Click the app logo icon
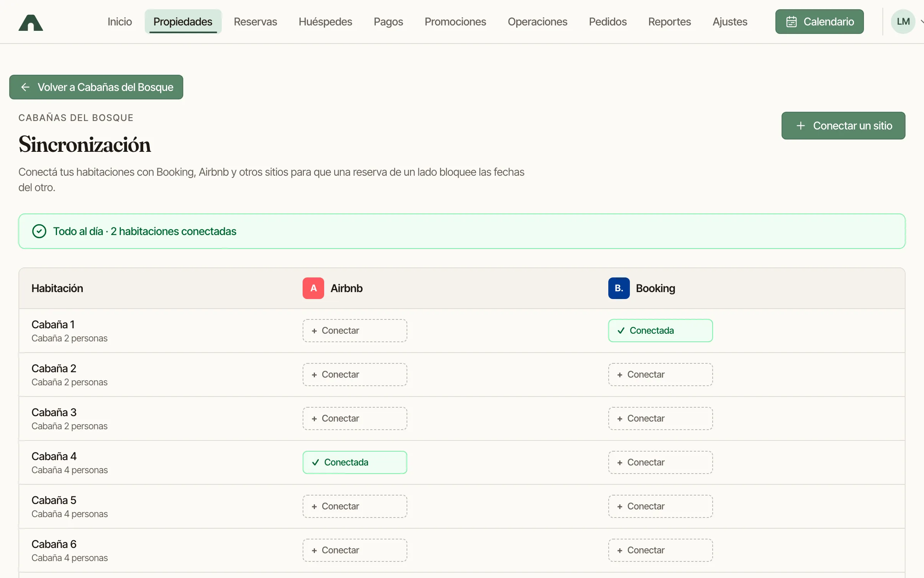Image resolution: width=924 pixels, height=578 pixels. tap(31, 22)
